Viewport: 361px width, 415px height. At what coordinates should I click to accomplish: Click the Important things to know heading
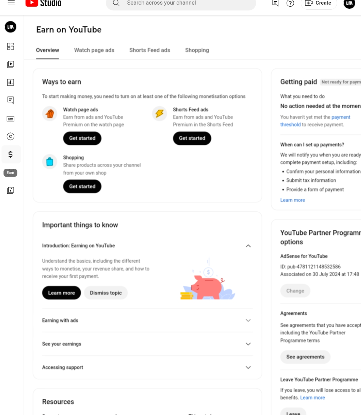coord(80,225)
